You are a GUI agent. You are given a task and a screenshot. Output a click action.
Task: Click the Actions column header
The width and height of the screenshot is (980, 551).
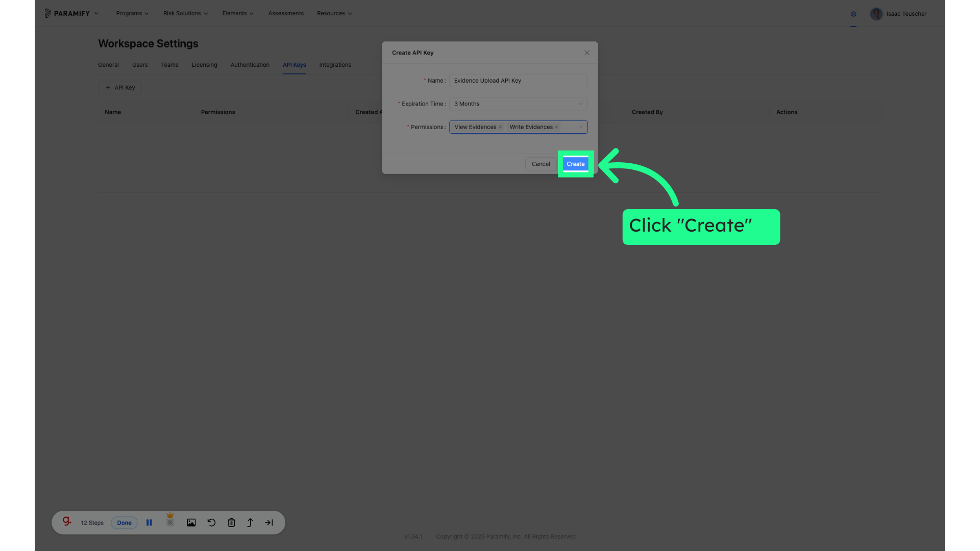pyautogui.click(x=787, y=112)
